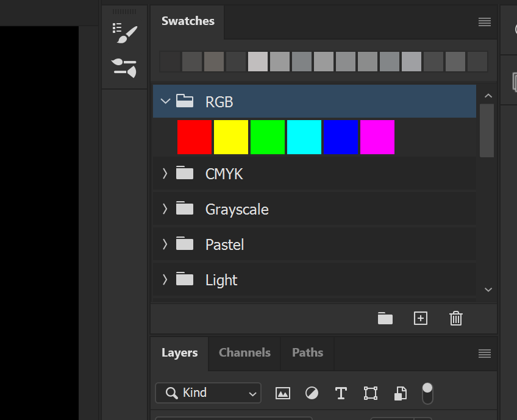Viewport: 517px width, 420px height.
Task: Toggle layer filtering on or off
Action: pyautogui.click(x=427, y=393)
